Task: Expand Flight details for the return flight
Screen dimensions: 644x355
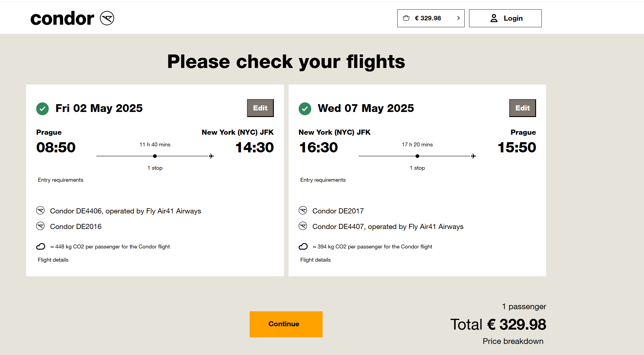Action: click(x=315, y=260)
